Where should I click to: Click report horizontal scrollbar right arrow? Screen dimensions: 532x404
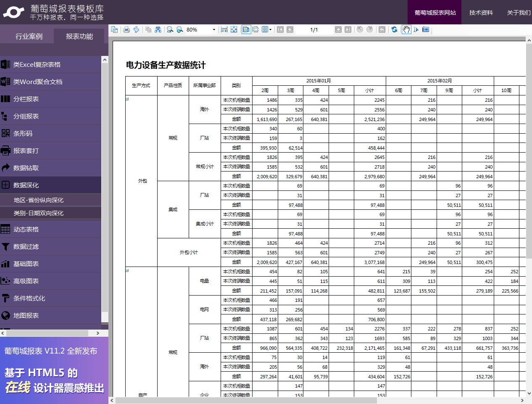point(522,401)
